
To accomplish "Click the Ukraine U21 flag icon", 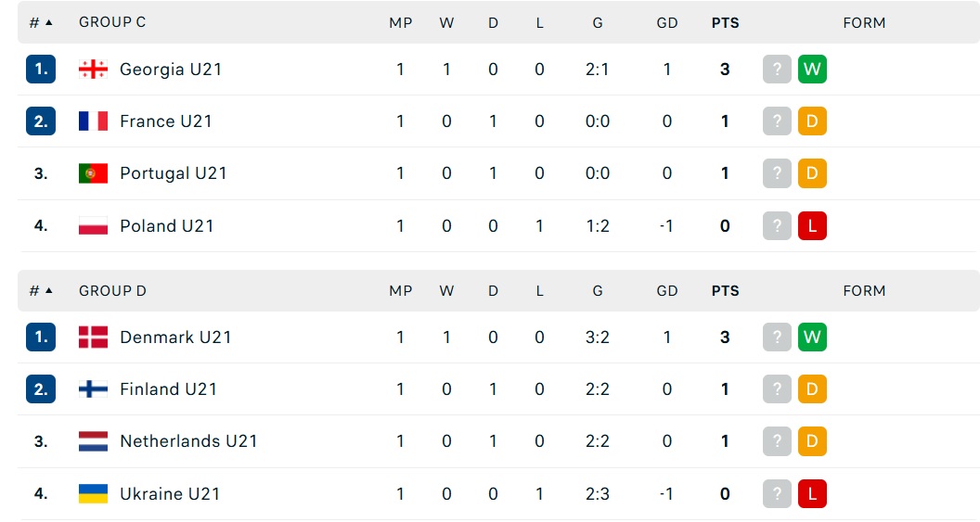I will pyautogui.click(x=93, y=494).
